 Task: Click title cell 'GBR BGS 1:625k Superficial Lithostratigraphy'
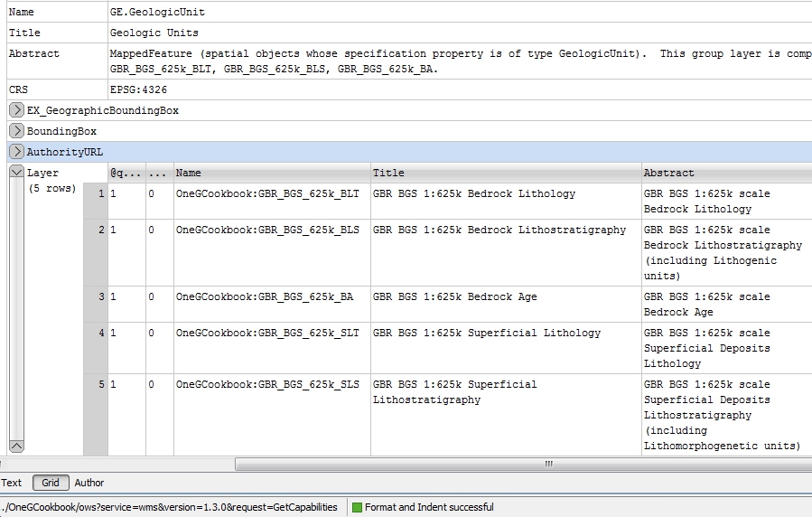pos(506,415)
